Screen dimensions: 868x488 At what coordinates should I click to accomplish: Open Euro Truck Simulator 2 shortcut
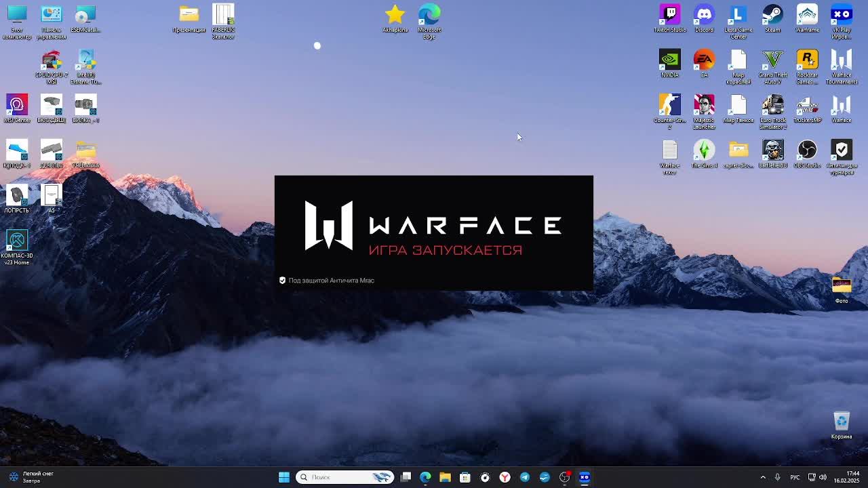(772, 112)
